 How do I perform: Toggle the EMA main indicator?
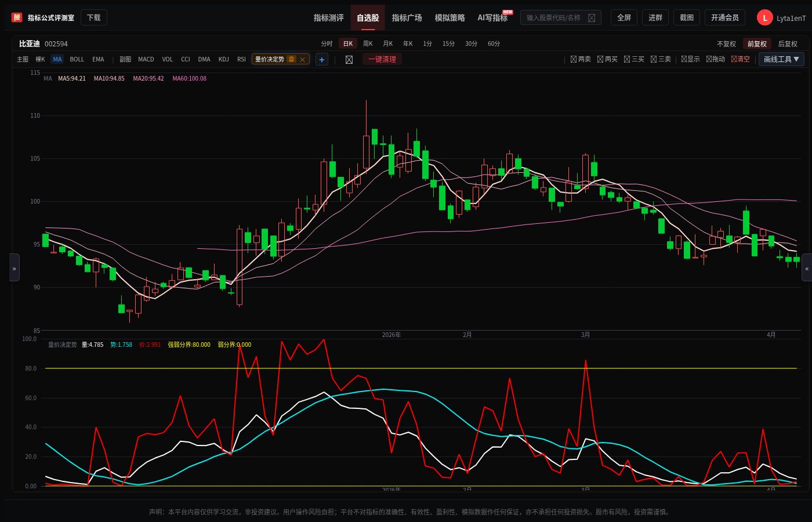[99, 59]
